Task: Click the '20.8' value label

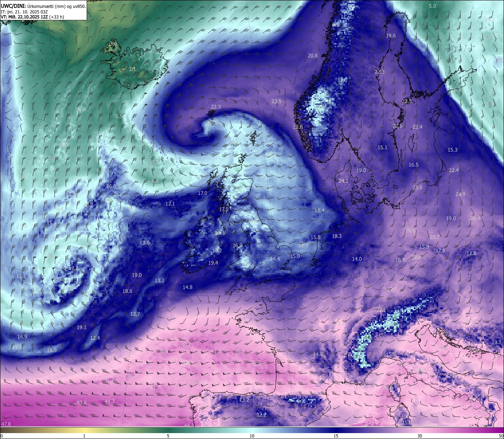Action: click(x=313, y=56)
